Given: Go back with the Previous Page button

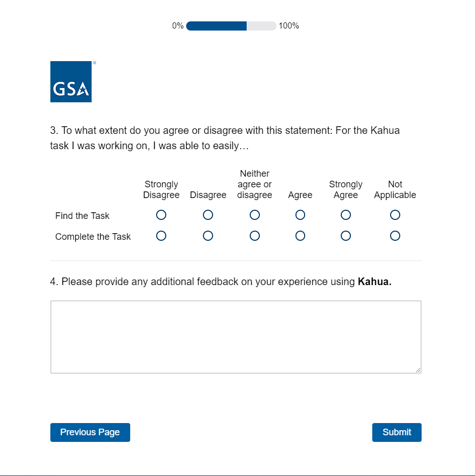Looking at the screenshot, I should (x=90, y=432).
